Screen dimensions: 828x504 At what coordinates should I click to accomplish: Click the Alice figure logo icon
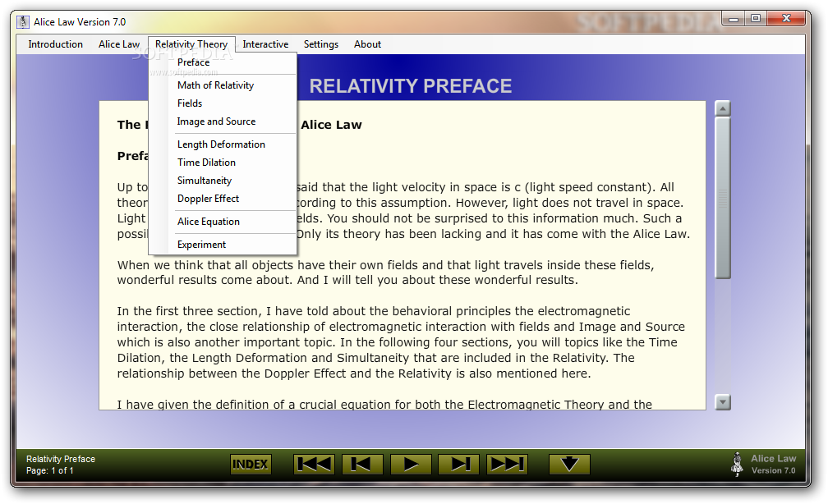click(737, 465)
